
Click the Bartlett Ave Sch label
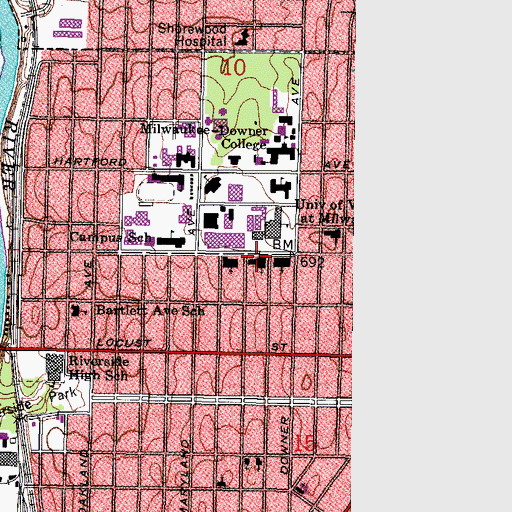click(x=151, y=311)
